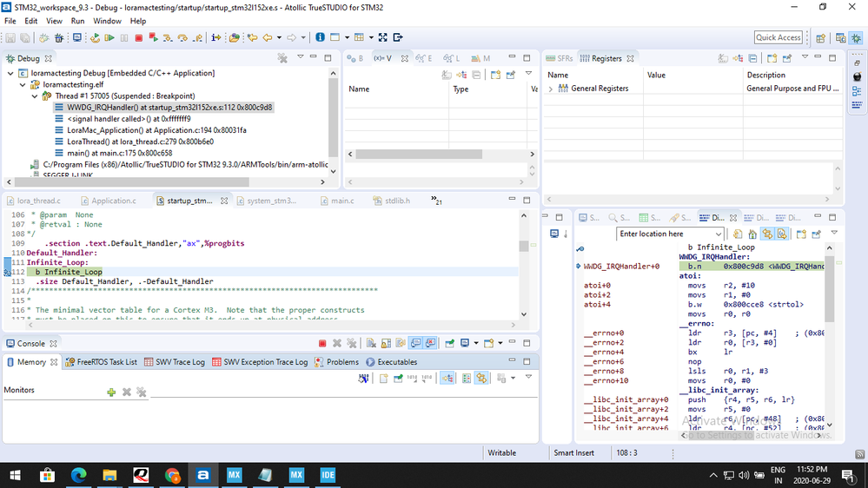Click the Disassembly Home icon

pos(752,234)
